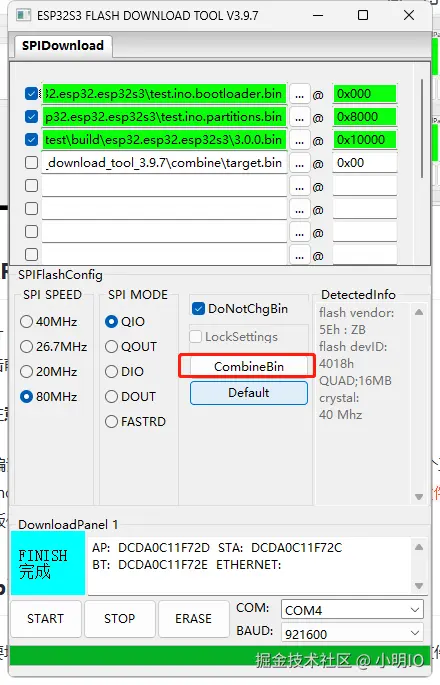Switch to the SPIDownload tab

point(63,45)
